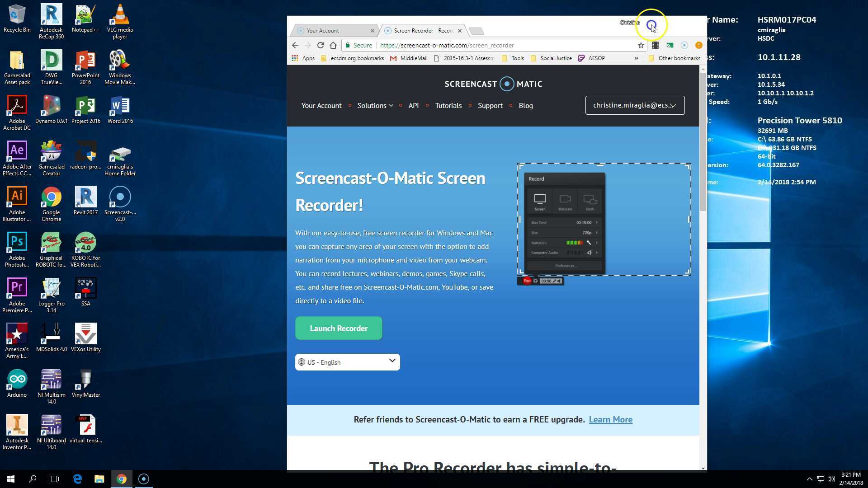This screenshot has height=488, width=868.
Task: Open the MiddieMail bookmark
Action: pyautogui.click(x=409, y=58)
